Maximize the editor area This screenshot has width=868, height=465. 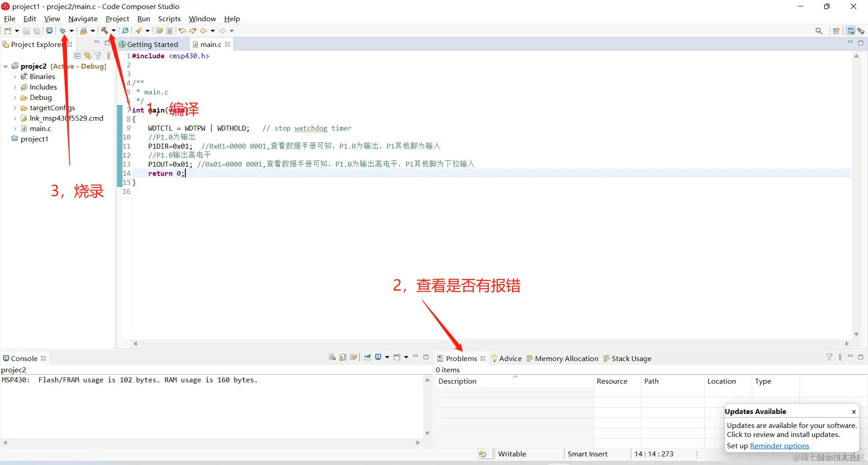861,43
